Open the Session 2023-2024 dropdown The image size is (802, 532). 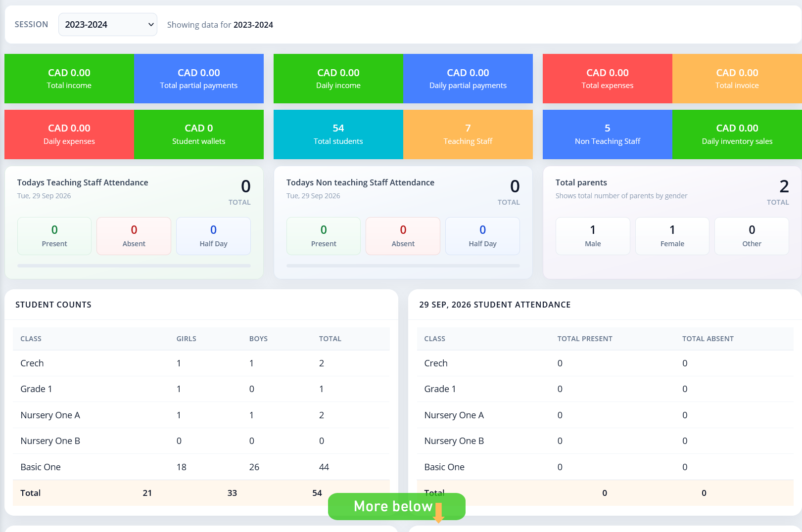(108, 25)
